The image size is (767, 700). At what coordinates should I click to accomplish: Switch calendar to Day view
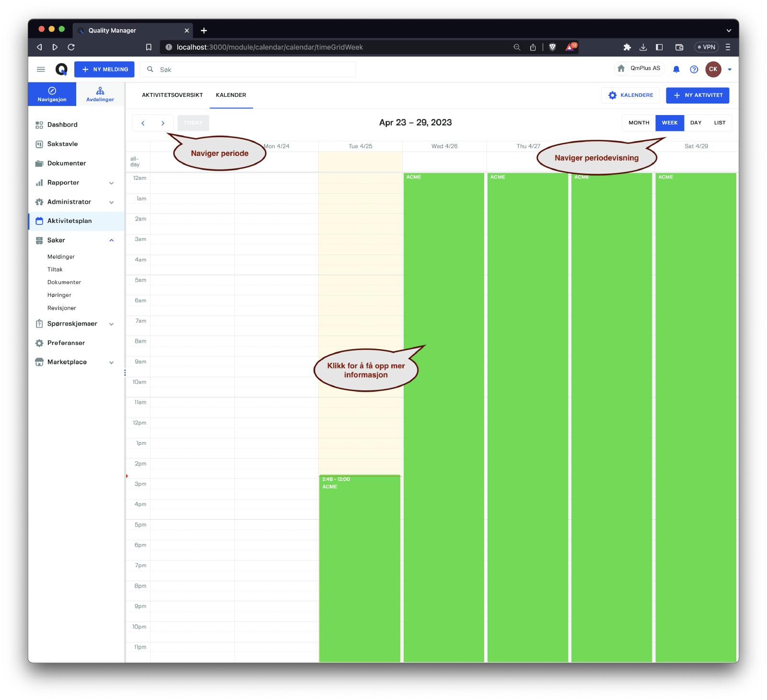(696, 123)
